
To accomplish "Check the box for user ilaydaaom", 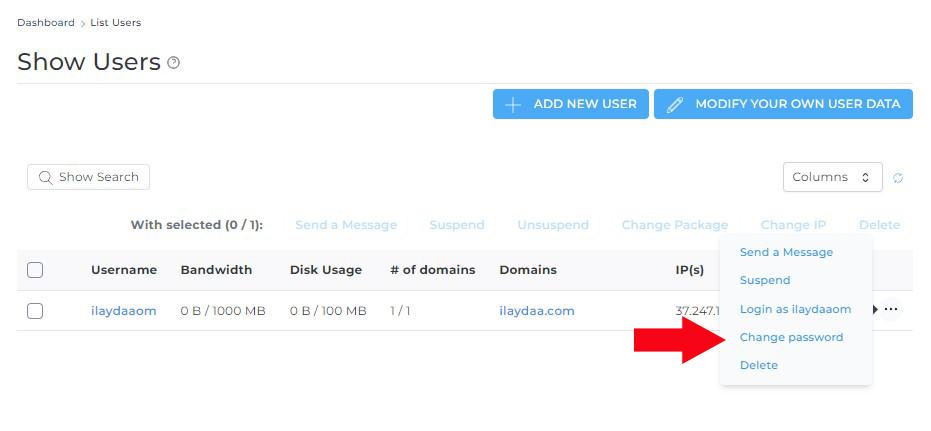I will coord(35,311).
